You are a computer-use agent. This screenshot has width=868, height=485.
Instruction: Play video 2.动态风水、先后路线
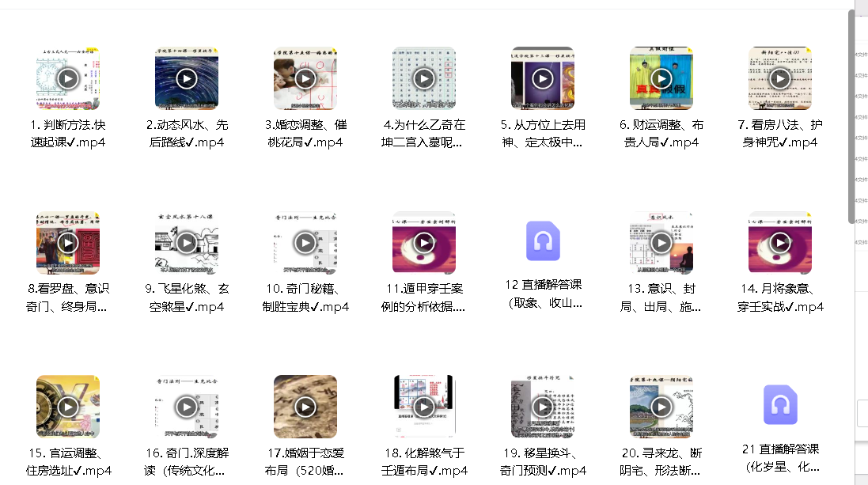click(x=187, y=78)
